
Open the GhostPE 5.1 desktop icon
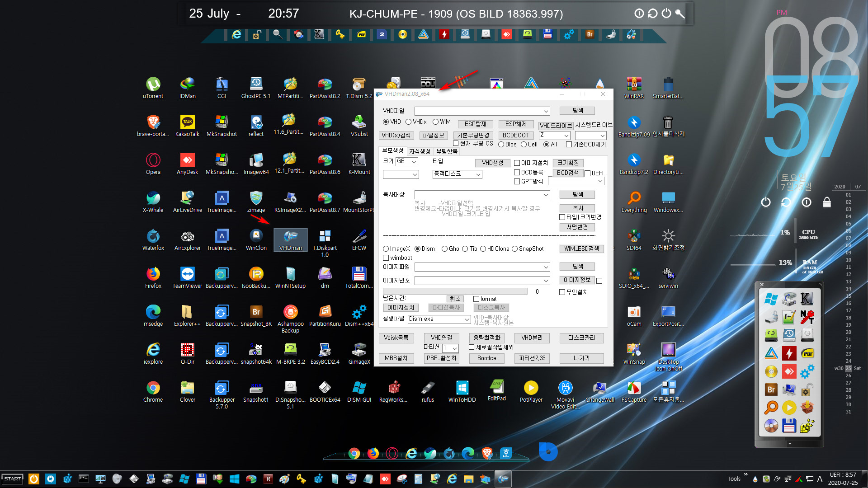click(256, 88)
